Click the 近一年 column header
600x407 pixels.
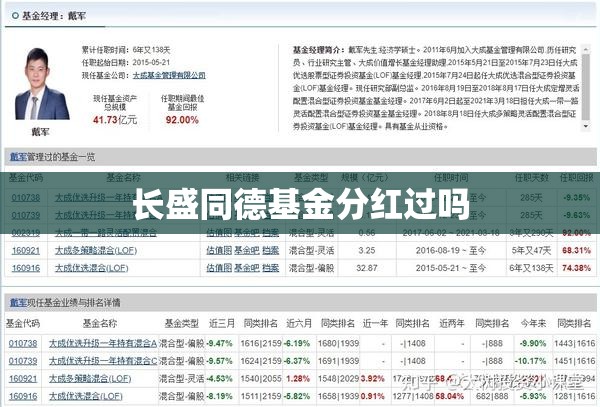click(x=375, y=323)
